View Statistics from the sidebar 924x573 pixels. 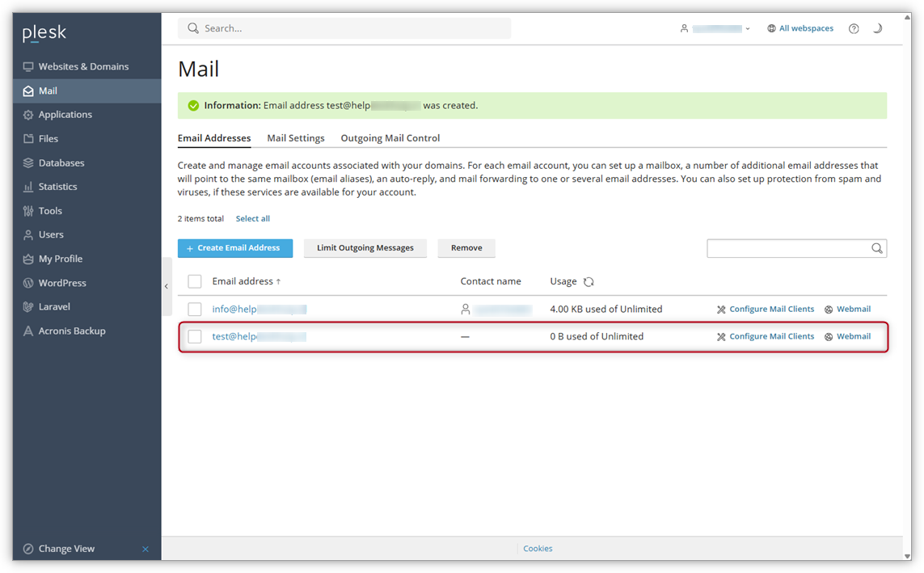(x=61, y=186)
